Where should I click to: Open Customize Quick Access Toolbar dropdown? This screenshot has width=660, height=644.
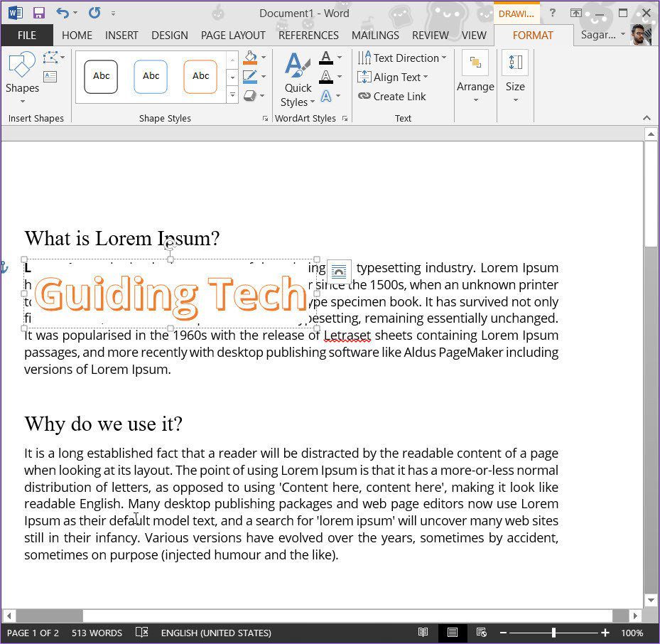(113, 14)
